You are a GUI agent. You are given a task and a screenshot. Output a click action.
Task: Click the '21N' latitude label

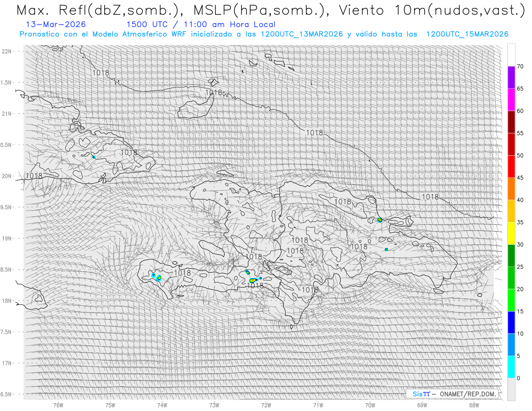tap(7, 114)
